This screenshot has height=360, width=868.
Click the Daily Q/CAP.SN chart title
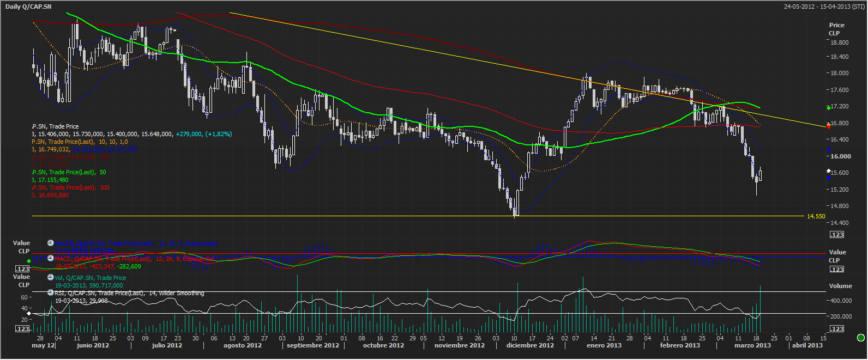click(x=28, y=7)
